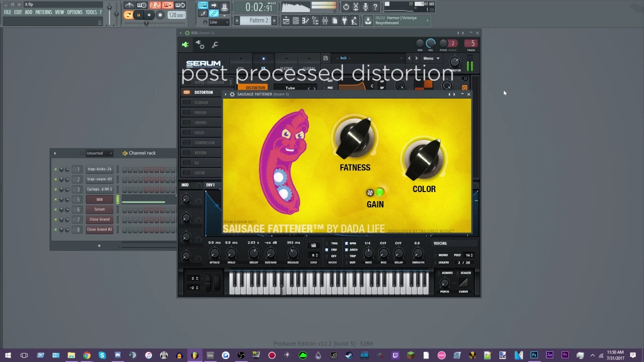Adjust the Serum MASTER volume knob
Image resolution: width=644 pixels, height=362 pixels.
(454, 62)
